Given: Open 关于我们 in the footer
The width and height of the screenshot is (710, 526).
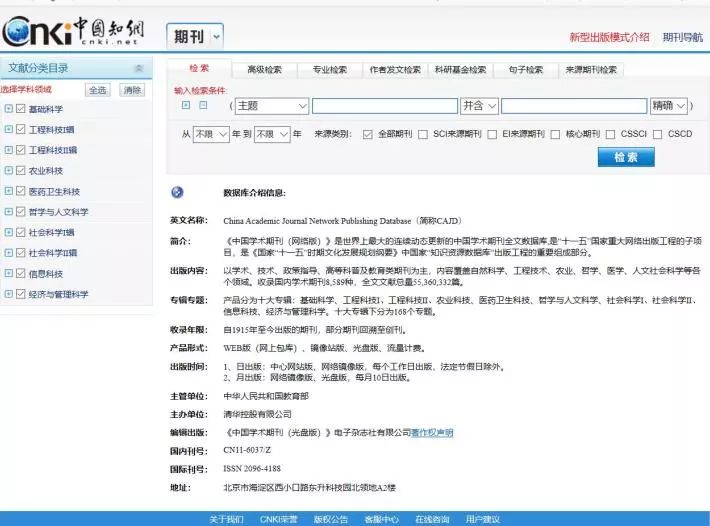Looking at the screenshot, I should click(226, 519).
